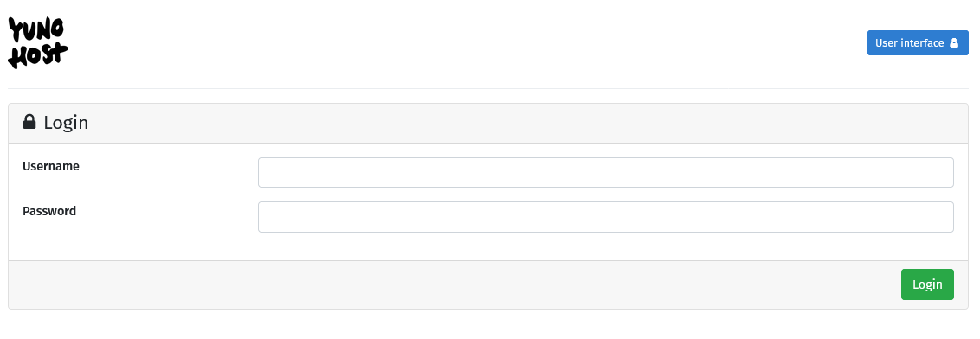980x339 pixels.
Task: Place cursor in the Username text box
Action: coord(606,172)
